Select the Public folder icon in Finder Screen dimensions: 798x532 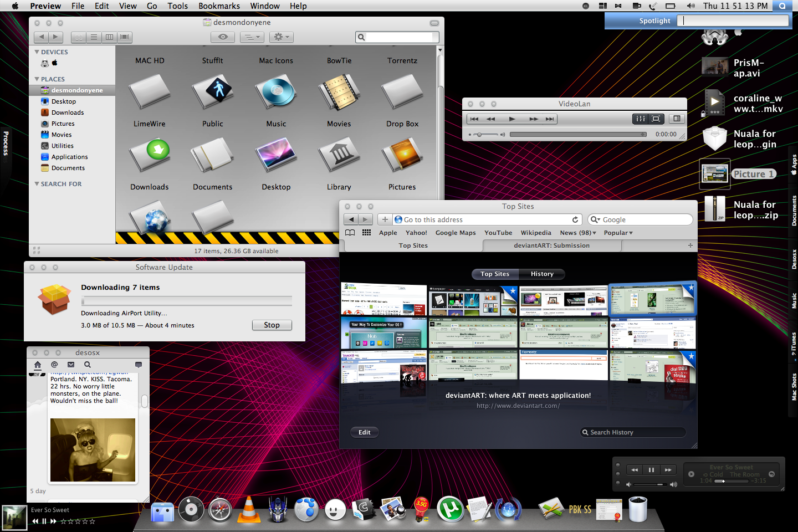pos(213,92)
